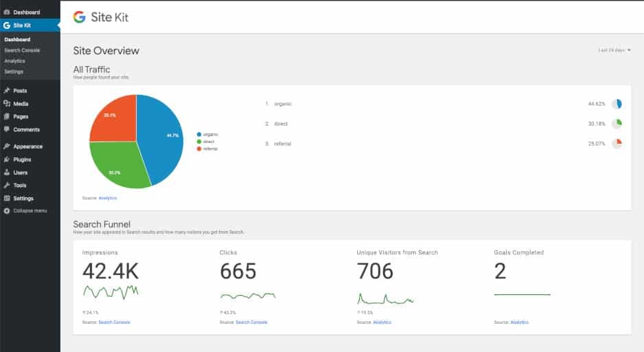This screenshot has width=644, height=352.
Task: Click the Analytics source link below pie chart
Action: [x=108, y=198]
